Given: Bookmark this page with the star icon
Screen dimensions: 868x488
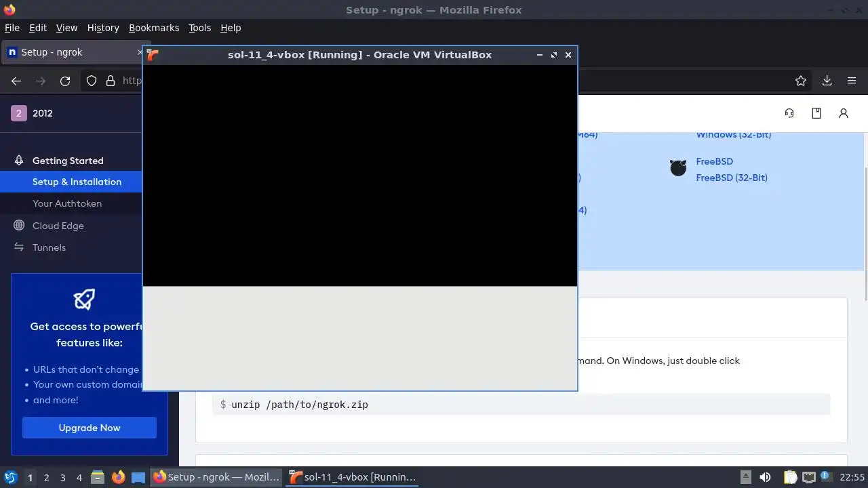Looking at the screenshot, I should point(801,81).
